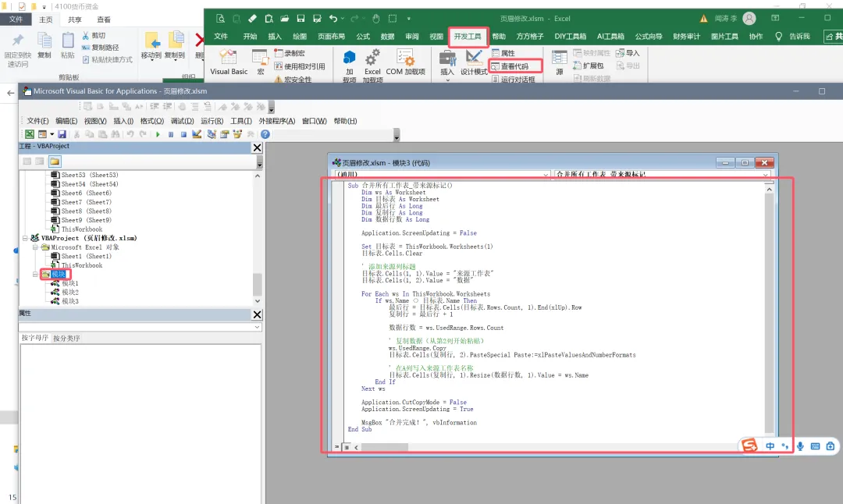The height and width of the screenshot is (504, 843).
Task: Click 扩展包 expansion packs
Action: point(588,66)
